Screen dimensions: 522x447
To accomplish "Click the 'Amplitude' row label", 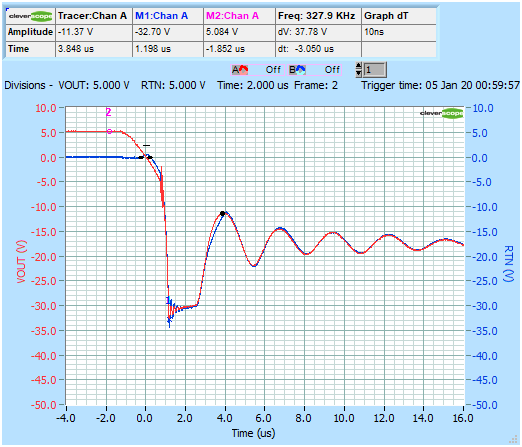I will 30,32.
